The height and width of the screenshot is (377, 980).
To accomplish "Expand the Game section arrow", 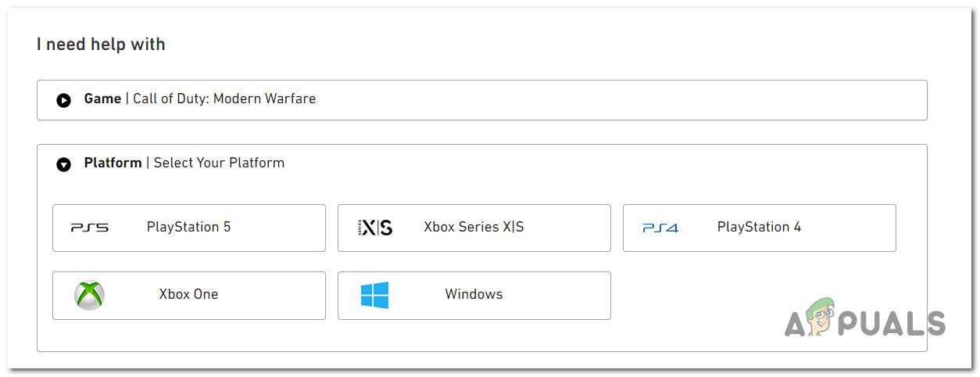I will (64, 100).
